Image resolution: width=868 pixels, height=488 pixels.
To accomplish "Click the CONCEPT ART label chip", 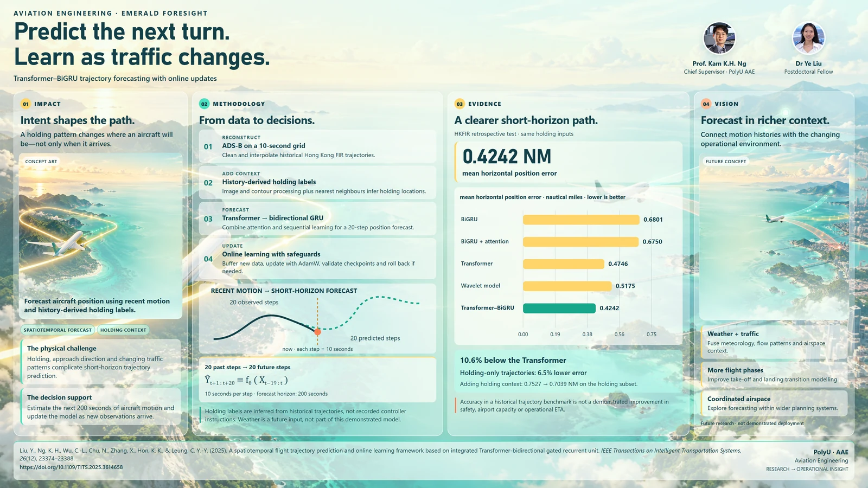I will (41, 162).
